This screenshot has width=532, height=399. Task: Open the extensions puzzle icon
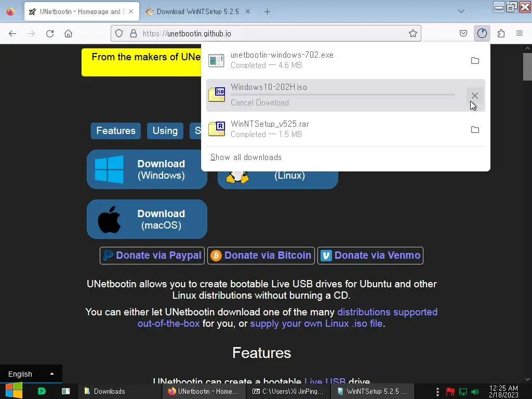point(501,33)
